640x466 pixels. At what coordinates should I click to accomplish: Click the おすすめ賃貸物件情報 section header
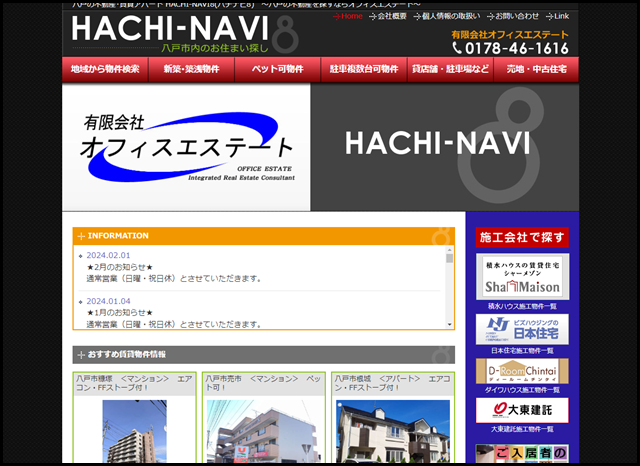tap(264, 355)
